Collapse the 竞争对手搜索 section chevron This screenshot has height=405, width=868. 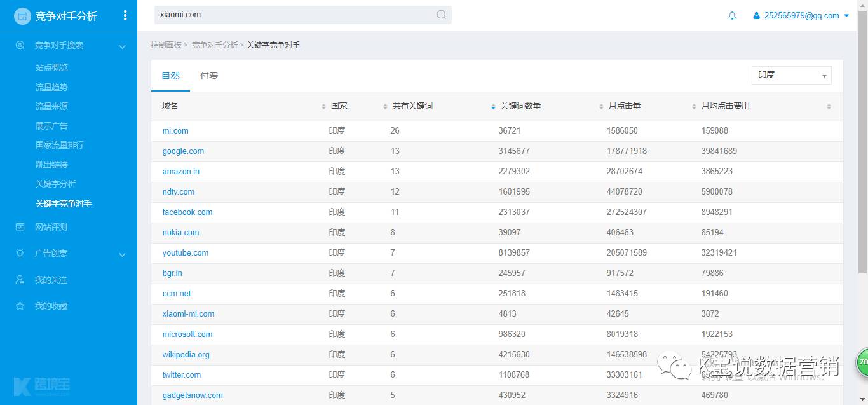[x=122, y=46]
